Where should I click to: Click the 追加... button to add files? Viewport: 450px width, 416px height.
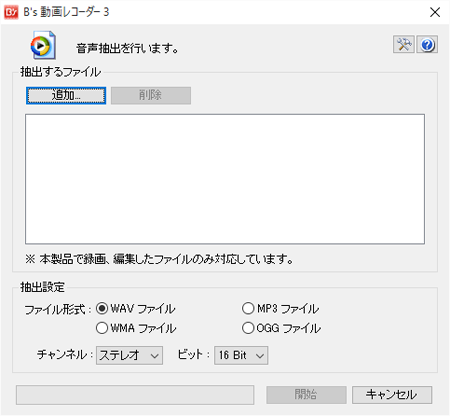[x=66, y=96]
